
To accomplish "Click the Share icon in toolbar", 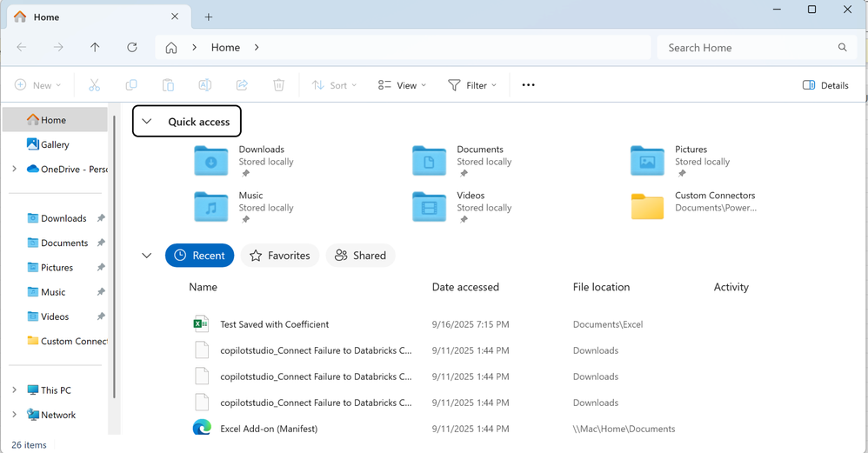I will pyautogui.click(x=242, y=85).
